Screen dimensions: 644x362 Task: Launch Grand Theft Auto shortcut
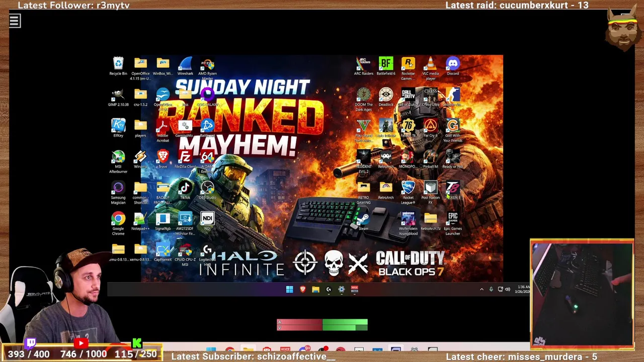[363, 131]
